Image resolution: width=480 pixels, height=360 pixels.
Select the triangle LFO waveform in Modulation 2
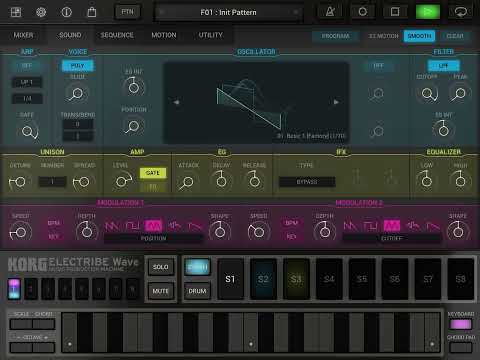pos(392,226)
